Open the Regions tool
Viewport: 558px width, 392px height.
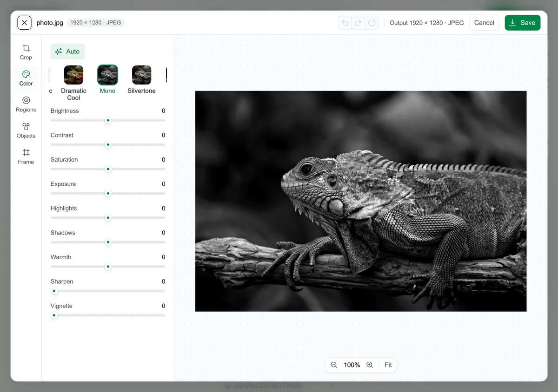point(26,104)
